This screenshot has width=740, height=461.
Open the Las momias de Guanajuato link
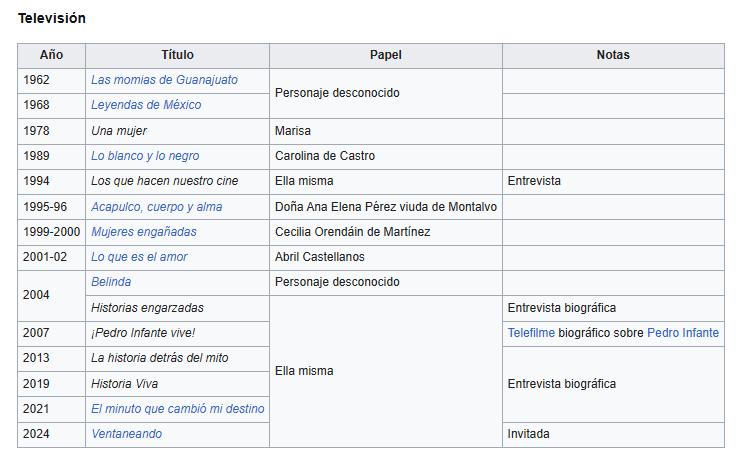164,80
